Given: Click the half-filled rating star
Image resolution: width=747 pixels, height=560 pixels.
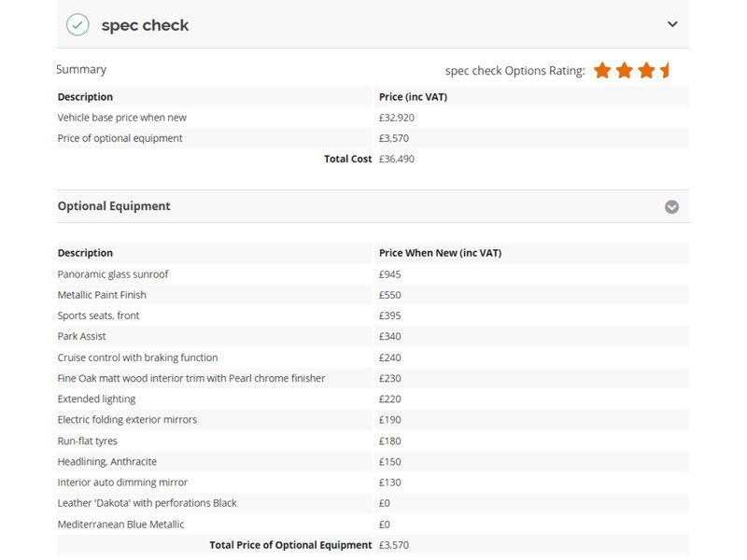Looking at the screenshot, I should pos(666,70).
